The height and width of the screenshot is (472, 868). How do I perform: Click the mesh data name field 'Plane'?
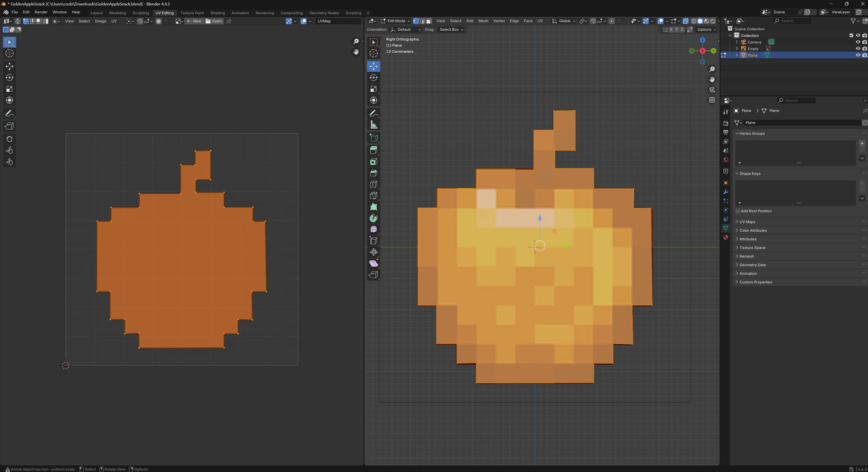click(802, 123)
